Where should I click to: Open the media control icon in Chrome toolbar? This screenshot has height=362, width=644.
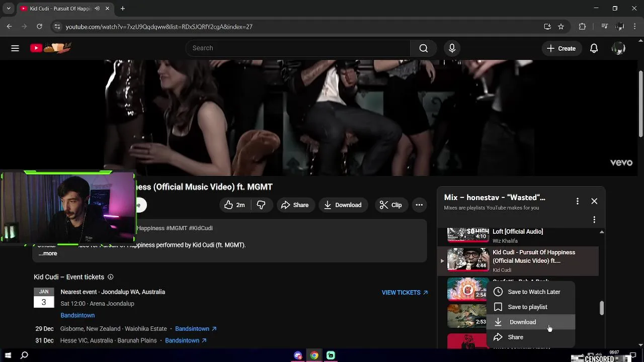coord(605,27)
